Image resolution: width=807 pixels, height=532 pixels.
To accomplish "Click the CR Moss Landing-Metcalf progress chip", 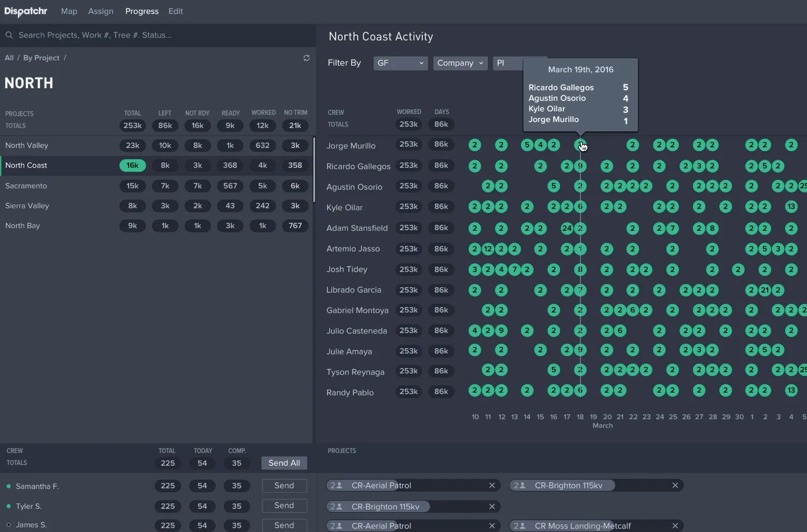I will (596, 526).
